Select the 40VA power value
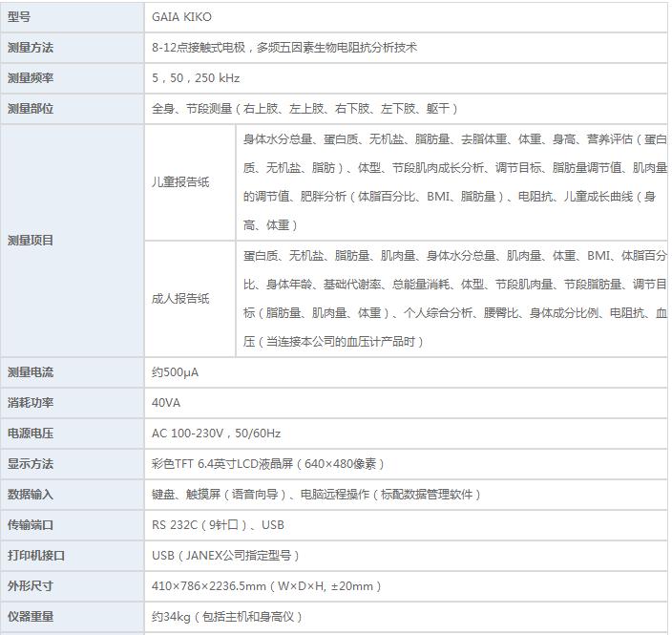 (x=166, y=402)
